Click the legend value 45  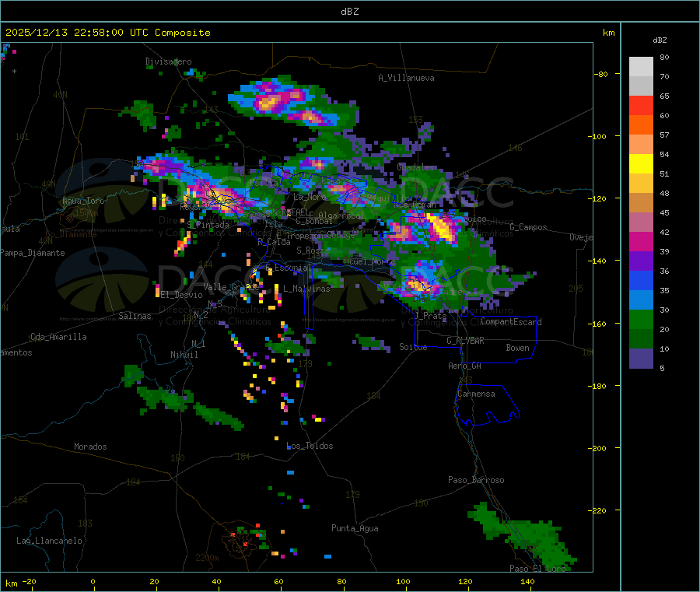pos(664,212)
